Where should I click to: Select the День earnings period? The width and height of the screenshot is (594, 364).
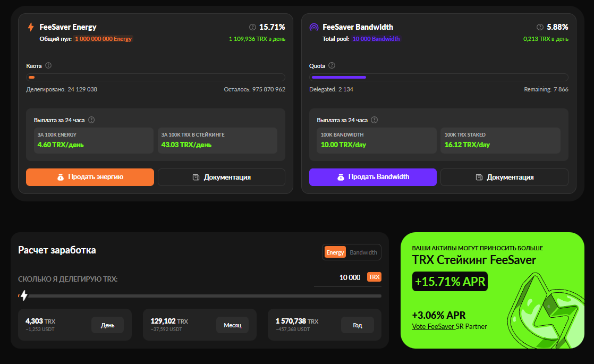pyautogui.click(x=107, y=325)
